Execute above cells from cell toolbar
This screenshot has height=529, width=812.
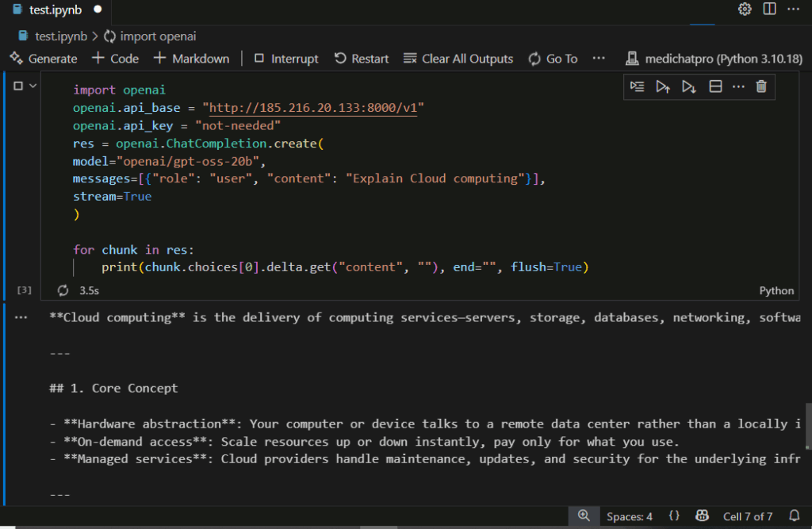pyautogui.click(x=663, y=86)
